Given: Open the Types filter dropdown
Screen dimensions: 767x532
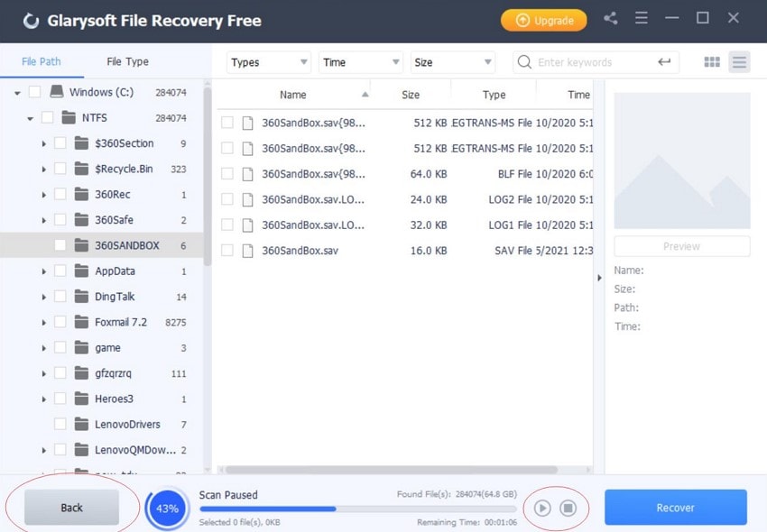Looking at the screenshot, I should [x=269, y=62].
